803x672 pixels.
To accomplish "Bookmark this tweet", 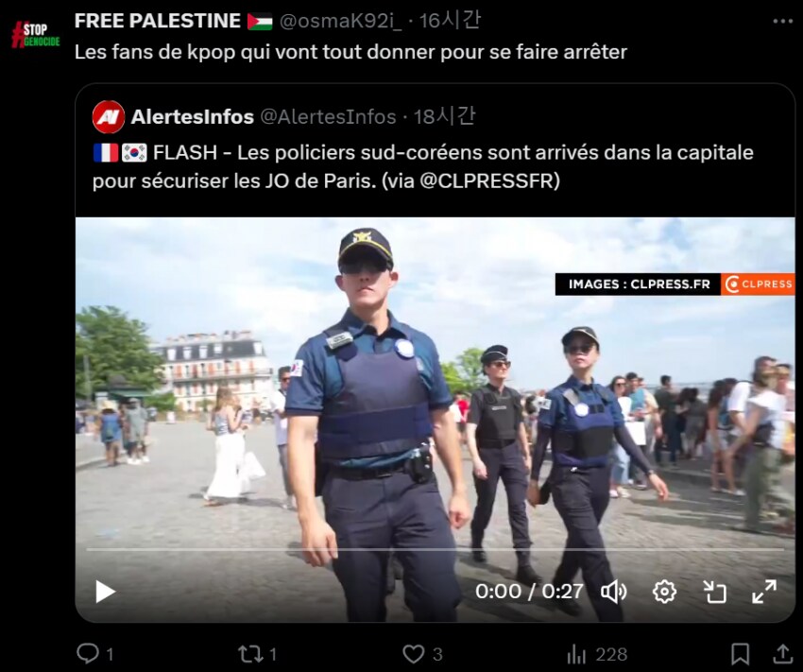I will [740, 654].
